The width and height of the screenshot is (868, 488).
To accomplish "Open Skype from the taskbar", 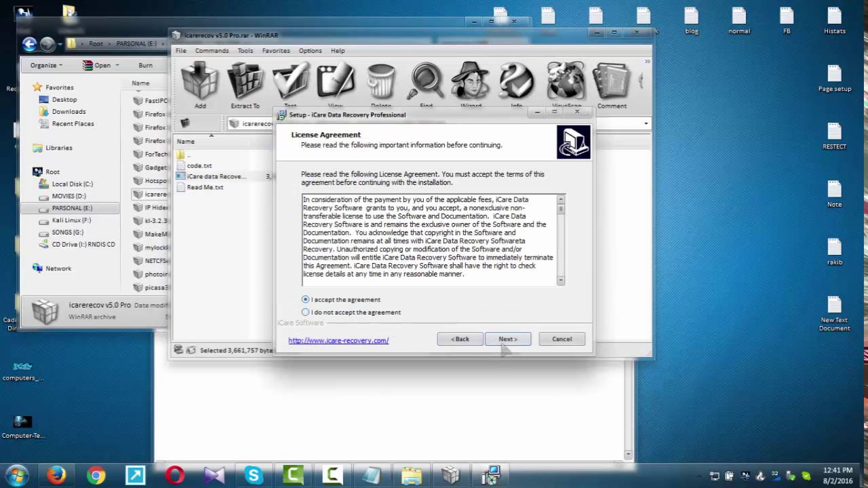I will (x=254, y=475).
